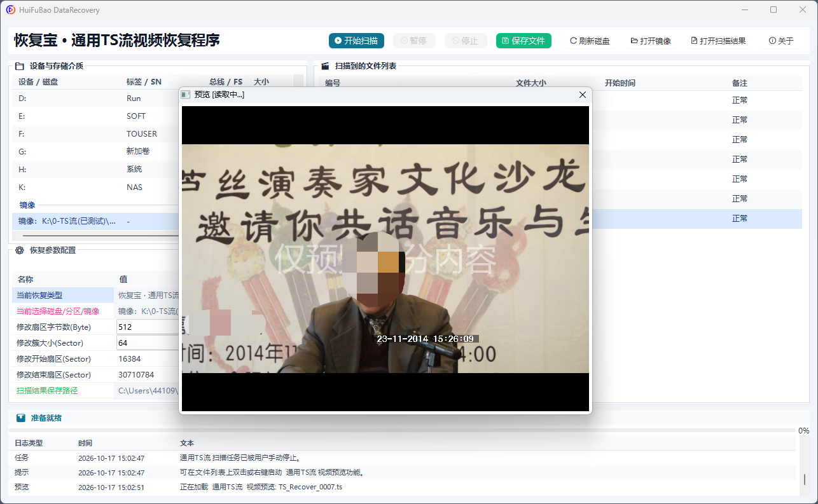The image size is (818, 504).
Task: Click the 设备与存储介质 panel folder icon
Action: [20, 66]
